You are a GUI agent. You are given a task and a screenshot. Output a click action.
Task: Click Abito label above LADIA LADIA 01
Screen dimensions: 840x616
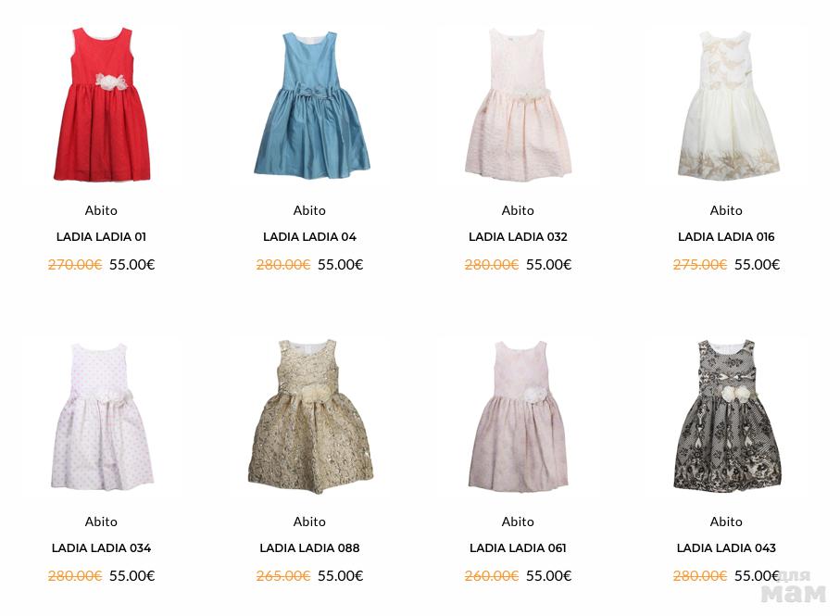(x=101, y=210)
